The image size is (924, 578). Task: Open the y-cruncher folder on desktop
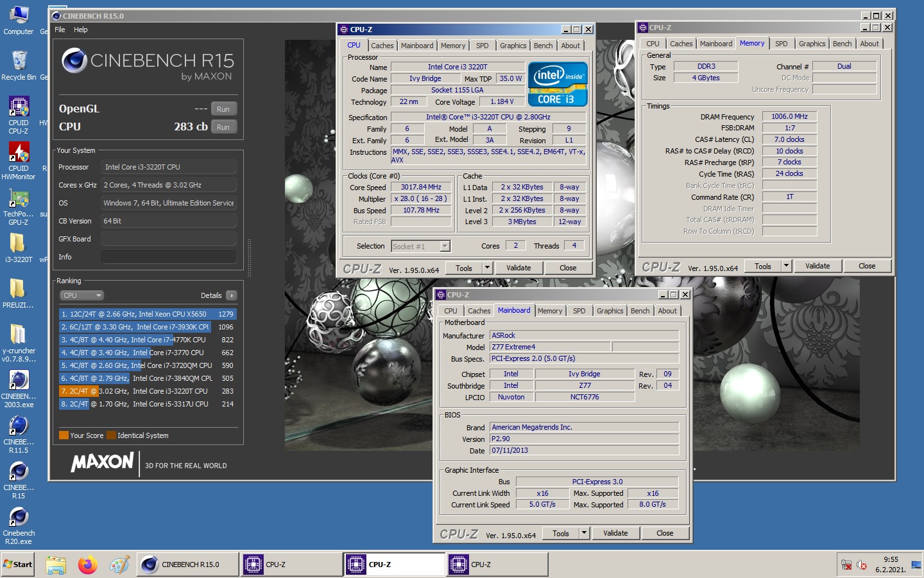(19, 343)
